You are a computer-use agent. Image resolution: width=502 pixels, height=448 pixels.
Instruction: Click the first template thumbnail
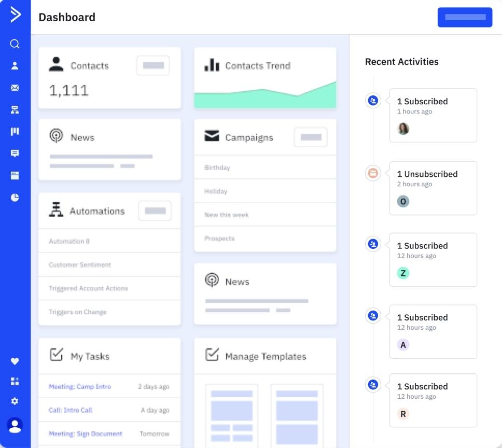click(232, 416)
